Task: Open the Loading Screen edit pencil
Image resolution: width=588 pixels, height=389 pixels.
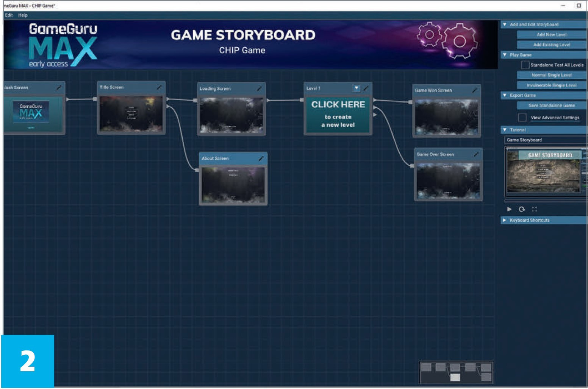Action: (260, 89)
